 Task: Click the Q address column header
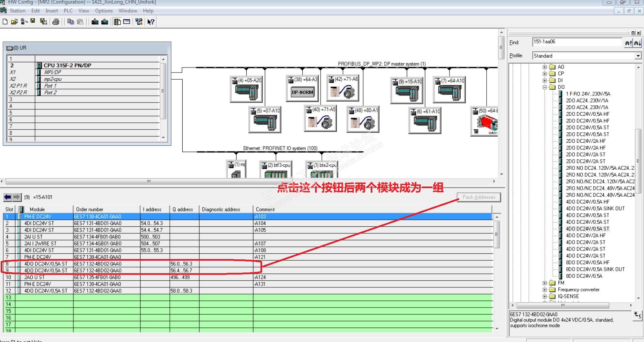(x=184, y=209)
